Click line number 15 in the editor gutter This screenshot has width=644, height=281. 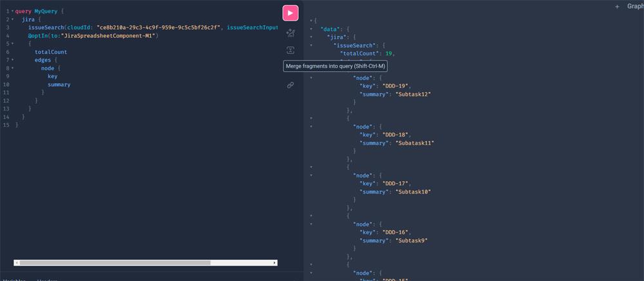[x=6, y=125]
